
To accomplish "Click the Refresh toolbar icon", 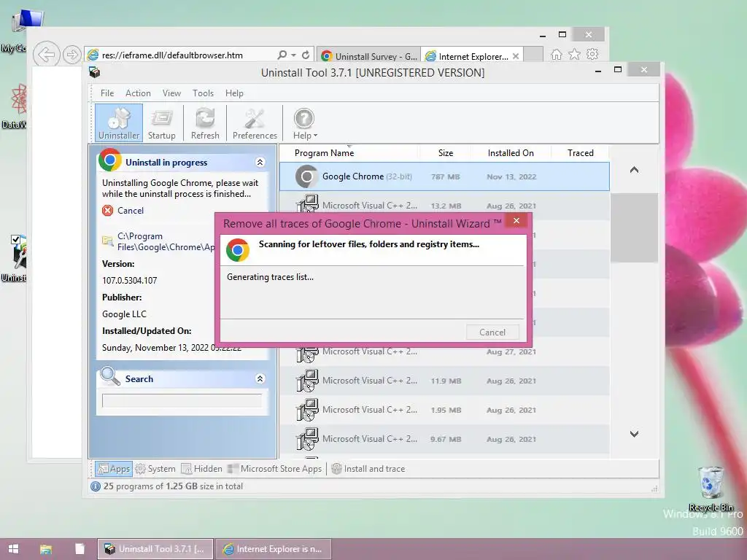I will point(205,123).
